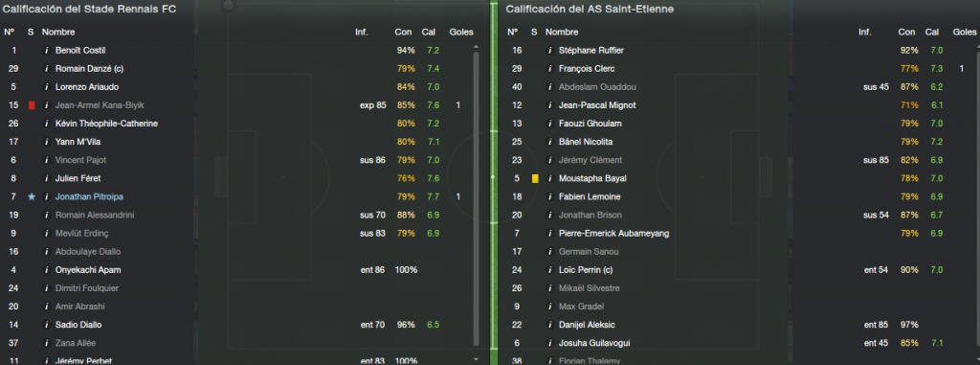Open info icon beside Benoît Costil
The image size is (980, 365).
(46, 50)
